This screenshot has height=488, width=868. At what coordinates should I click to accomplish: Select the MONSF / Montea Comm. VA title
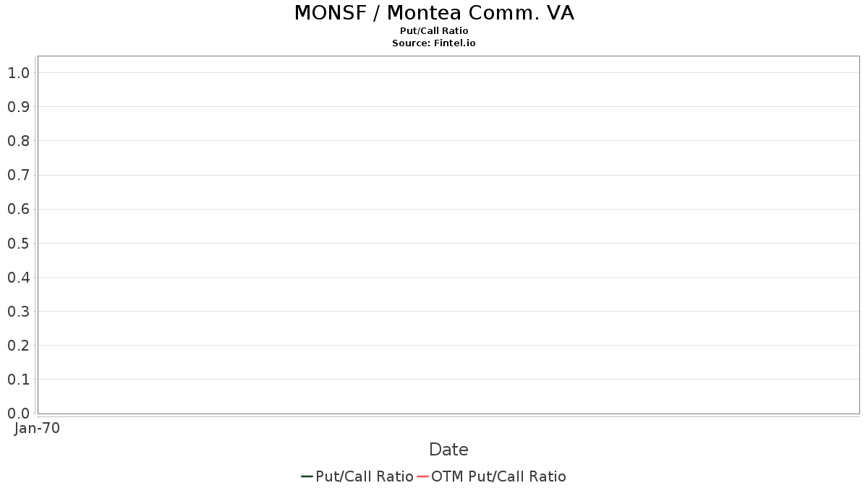click(x=434, y=13)
